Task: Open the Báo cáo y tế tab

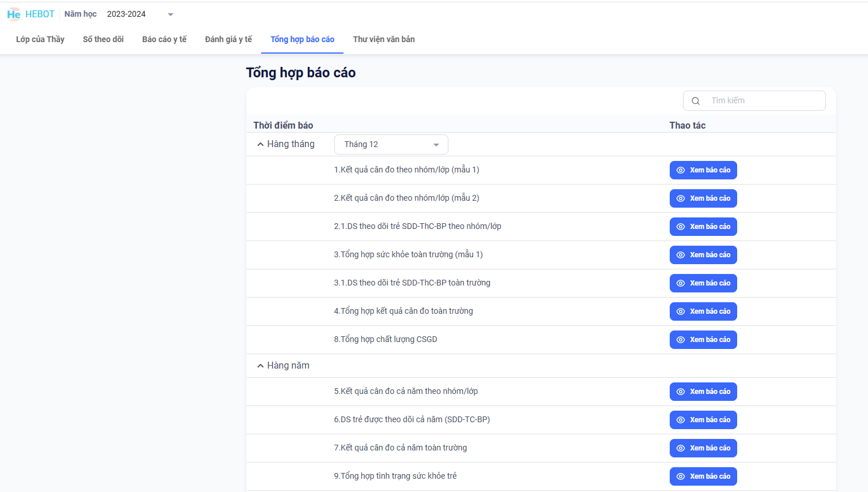Action: [x=164, y=39]
